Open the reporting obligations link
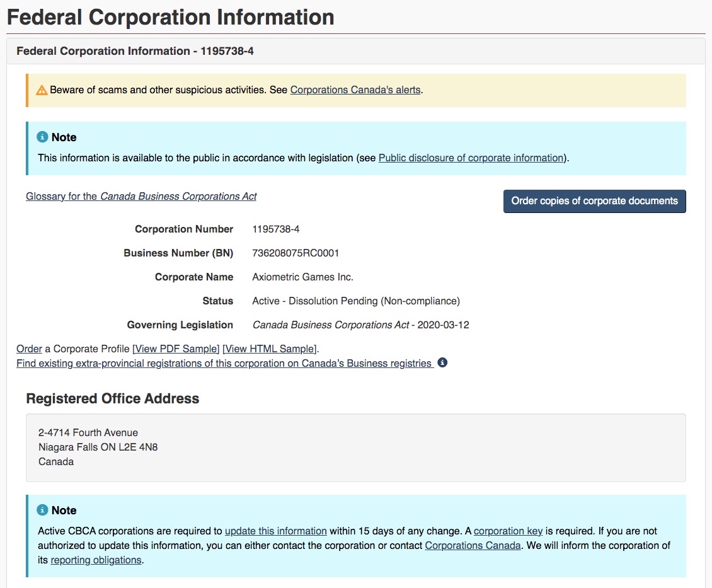Viewport: 712px width, 588px height. (x=96, y=560)
